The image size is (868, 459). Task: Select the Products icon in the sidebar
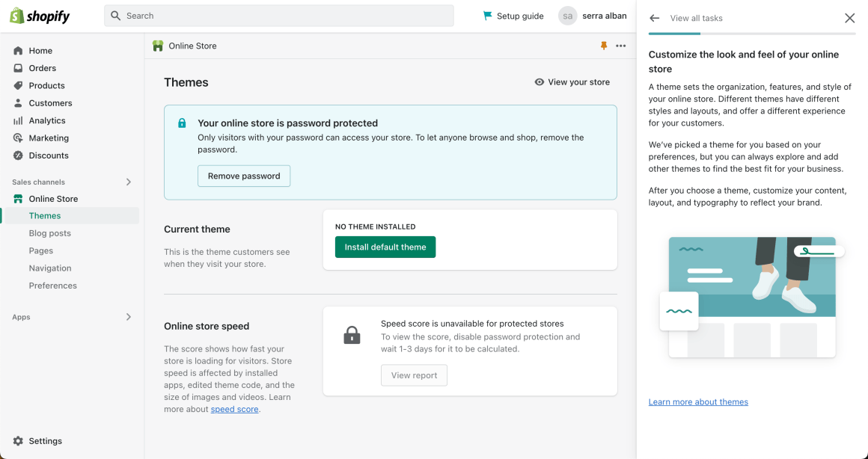coord(18,85)
